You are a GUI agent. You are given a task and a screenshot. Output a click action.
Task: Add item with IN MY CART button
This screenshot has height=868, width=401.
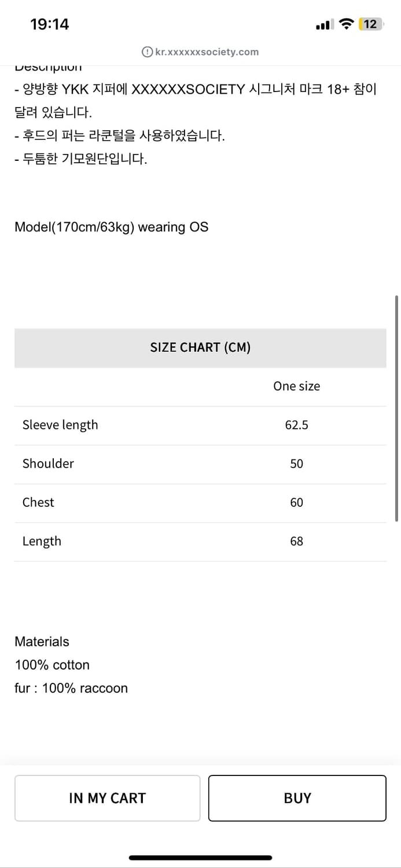pos(107,798)
